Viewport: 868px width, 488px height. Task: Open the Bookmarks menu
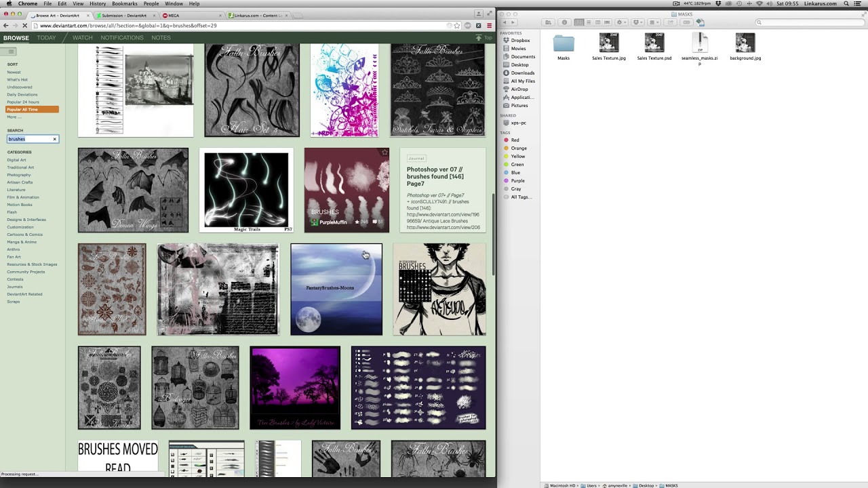click(x=125, y=3)
